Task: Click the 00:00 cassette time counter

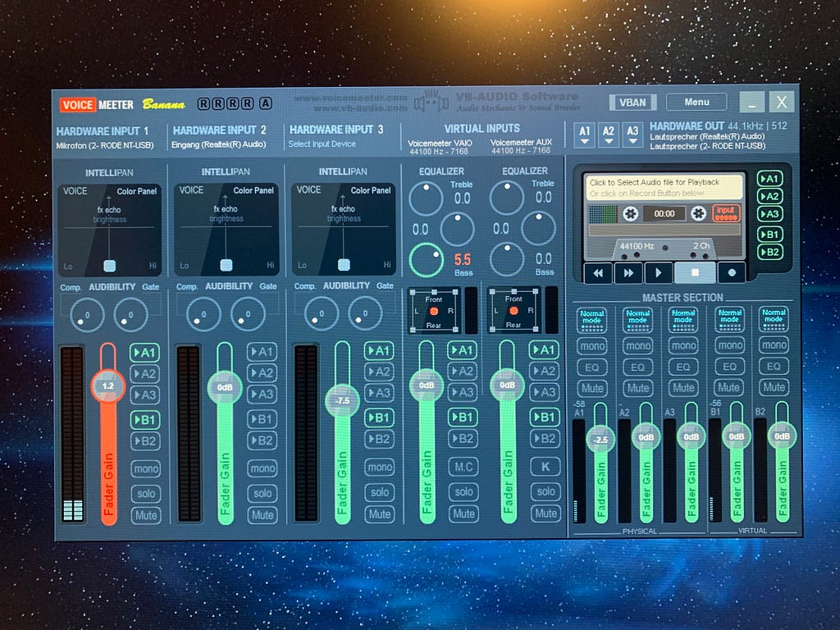Action: (664, 214)
